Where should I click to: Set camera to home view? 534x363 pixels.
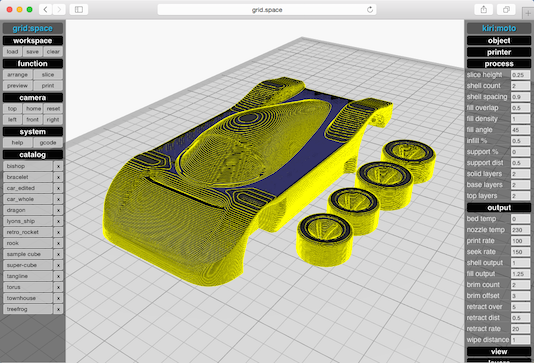(33, 109)
